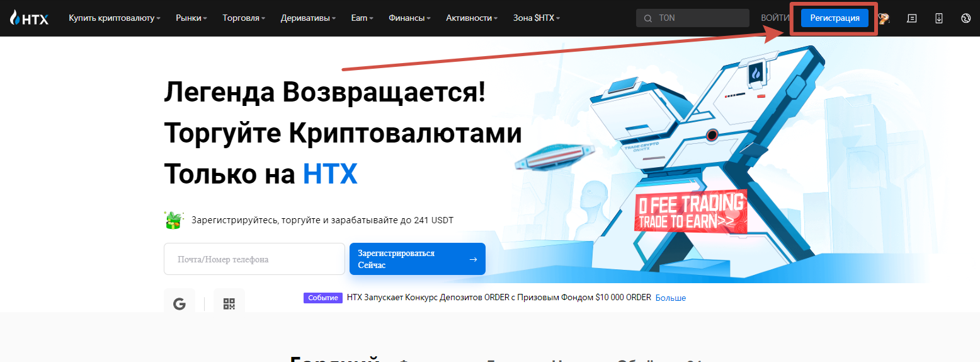Open QR code sign-in icon
The image size is (980, 362).
(229, 304)
